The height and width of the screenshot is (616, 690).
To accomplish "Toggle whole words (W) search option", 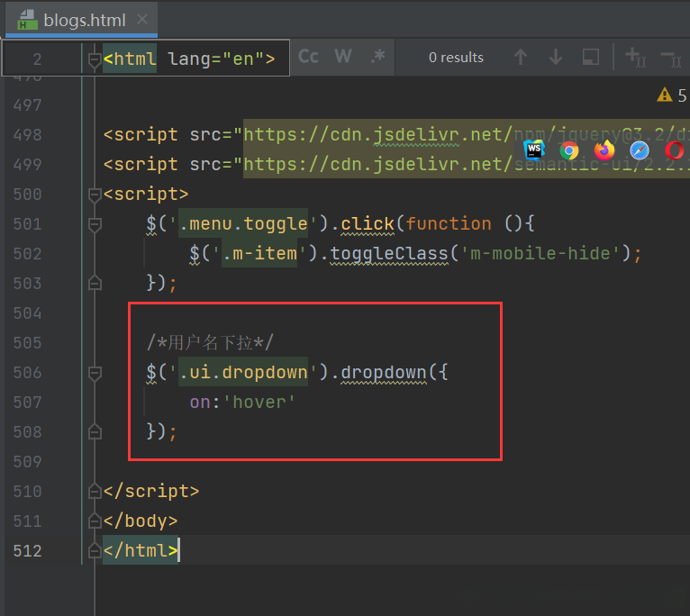I will tap(343, 57).
